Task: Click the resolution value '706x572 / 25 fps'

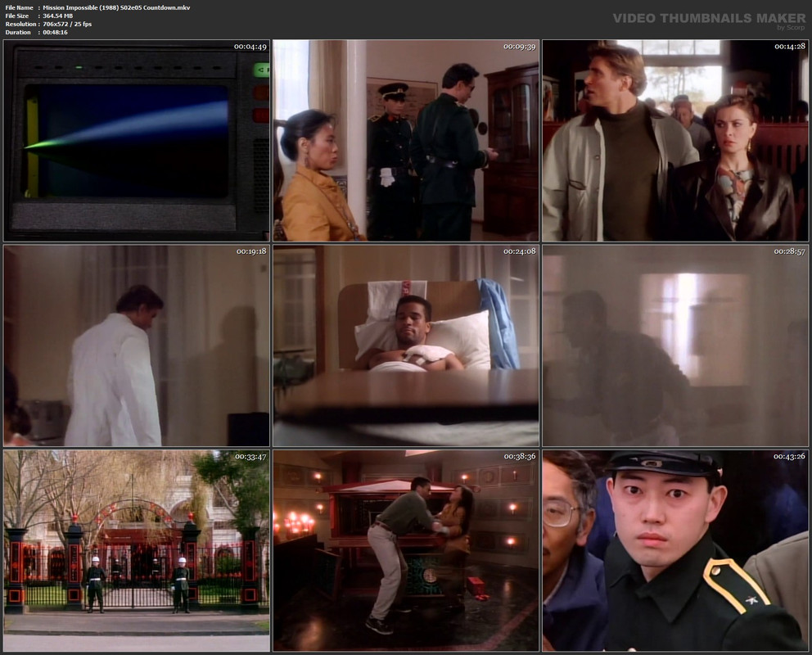Action: [x=67, y=25]
